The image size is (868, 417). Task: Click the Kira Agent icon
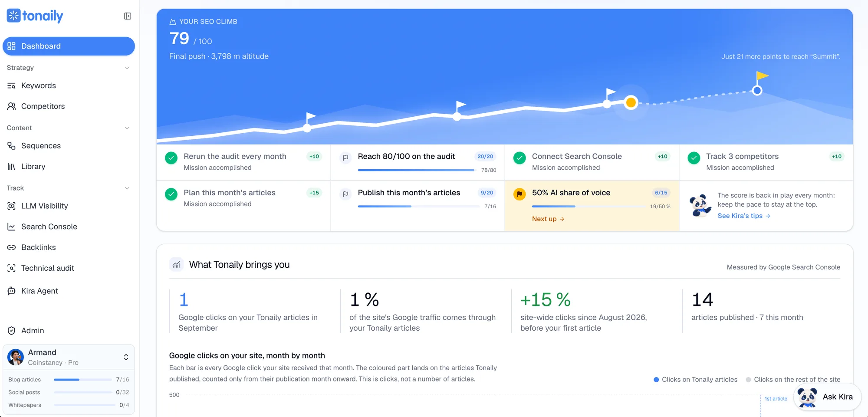12,291
